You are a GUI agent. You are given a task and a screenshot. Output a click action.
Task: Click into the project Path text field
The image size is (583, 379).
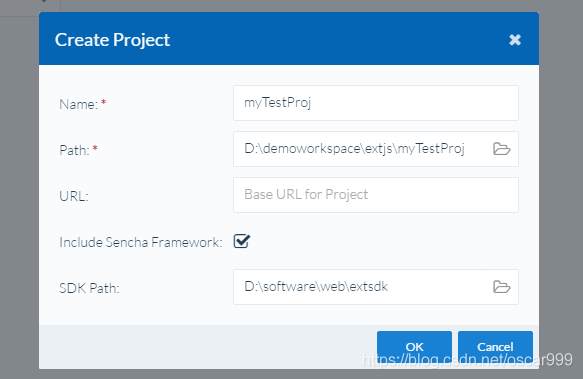point(363,149)
